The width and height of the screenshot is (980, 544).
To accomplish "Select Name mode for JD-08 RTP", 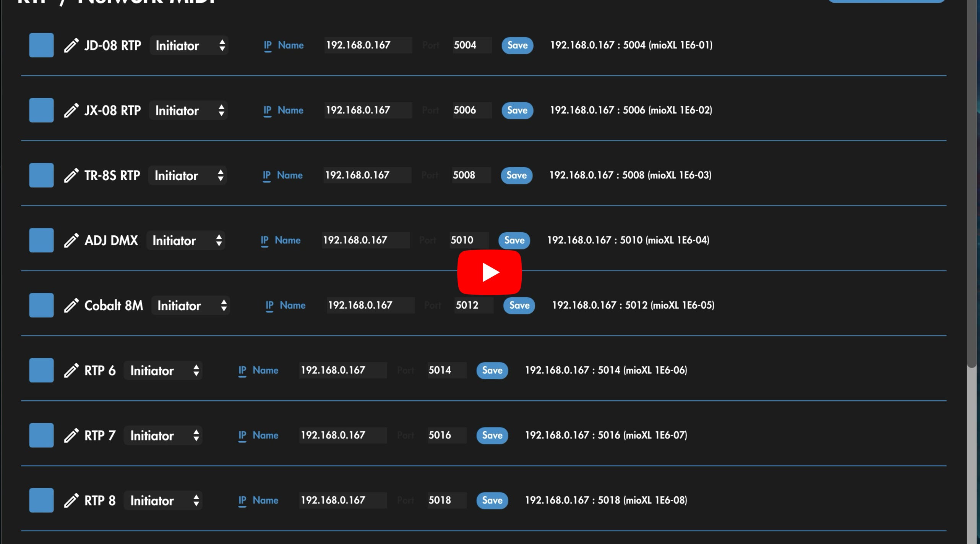I will coord(290,45).
